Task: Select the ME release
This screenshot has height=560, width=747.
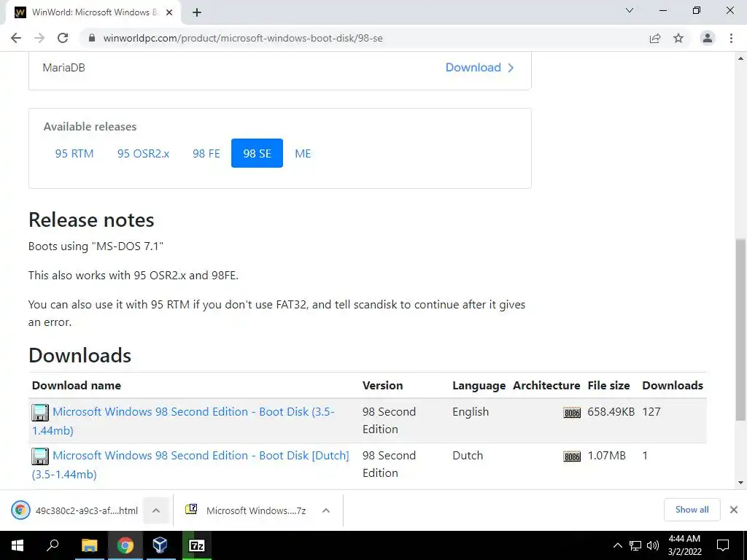Action: coord(303,153)
